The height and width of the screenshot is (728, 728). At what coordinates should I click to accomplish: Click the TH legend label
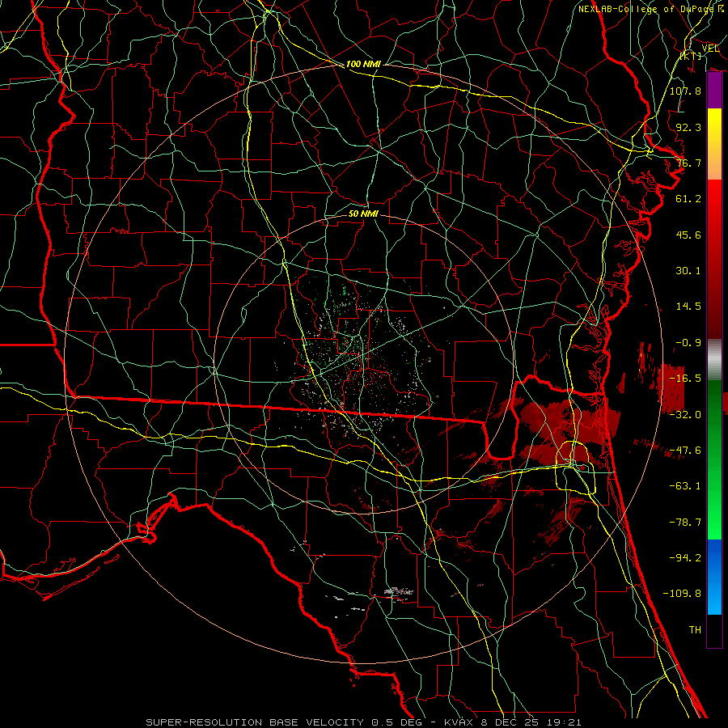coord(695,630)
